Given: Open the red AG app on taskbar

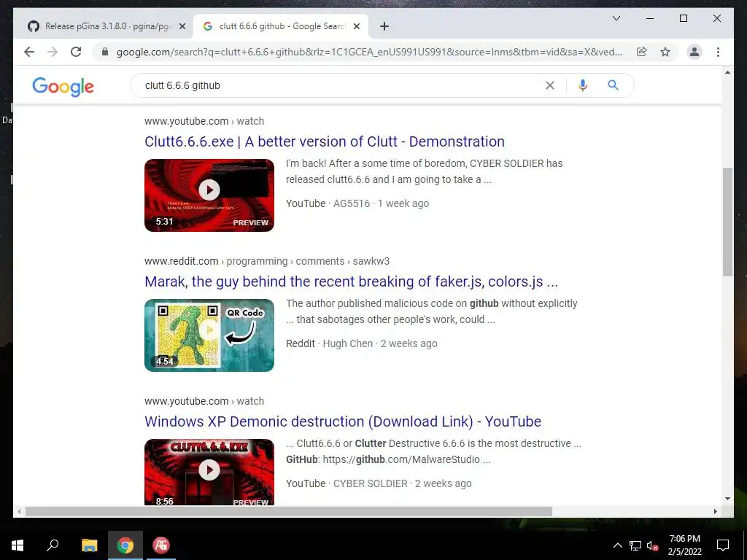Looking at the screenshot, I should (161, 545).
